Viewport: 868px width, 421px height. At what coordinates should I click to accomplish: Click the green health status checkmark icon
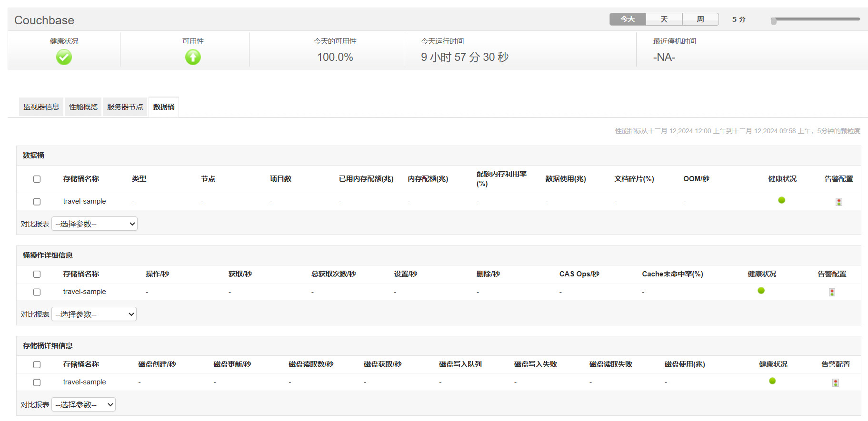pyautogui.click(x=64, y=57)
